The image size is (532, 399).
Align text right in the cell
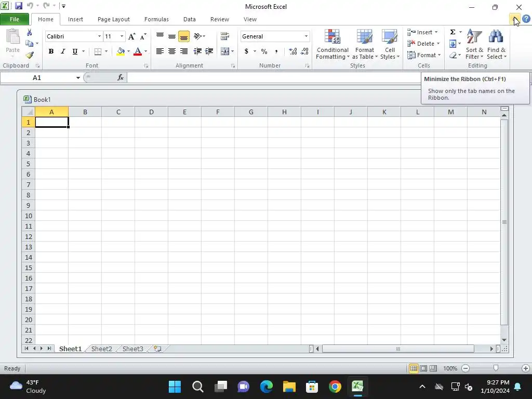[184, 51]
